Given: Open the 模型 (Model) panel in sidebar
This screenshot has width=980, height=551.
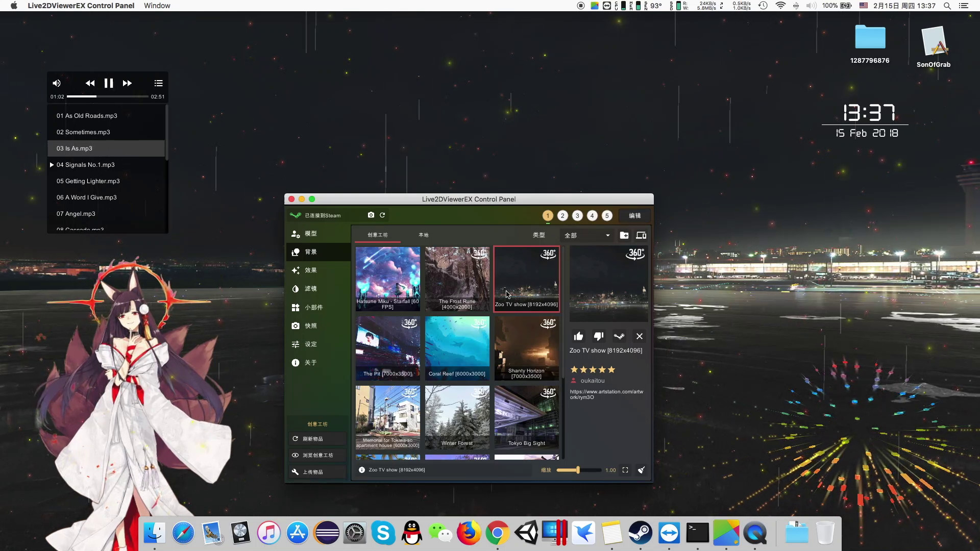Looking at the screenshot, I should click(310, 233).
